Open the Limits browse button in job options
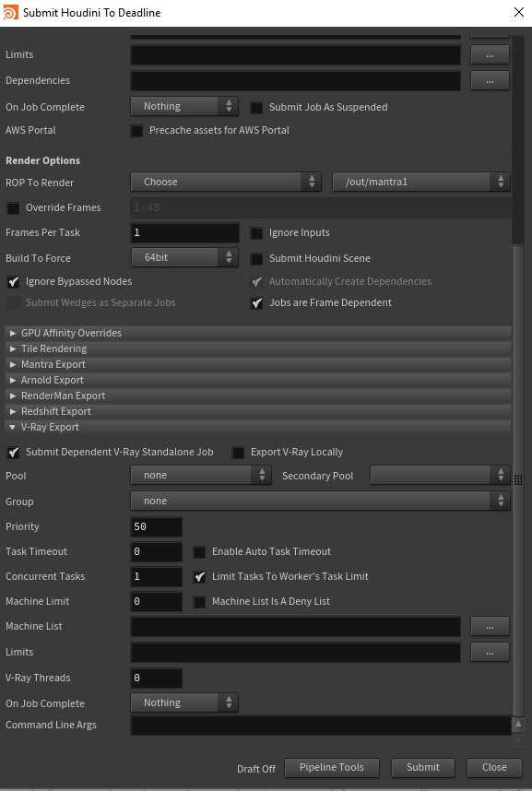532x791 pixels. click(x=490, y=55)
